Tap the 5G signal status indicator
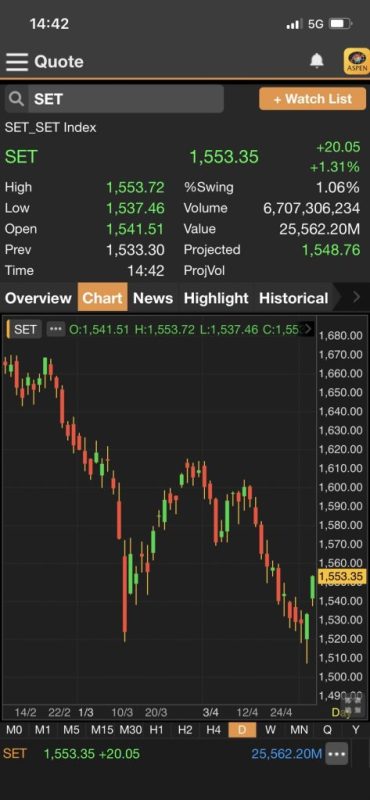 (x=316, y=24)
